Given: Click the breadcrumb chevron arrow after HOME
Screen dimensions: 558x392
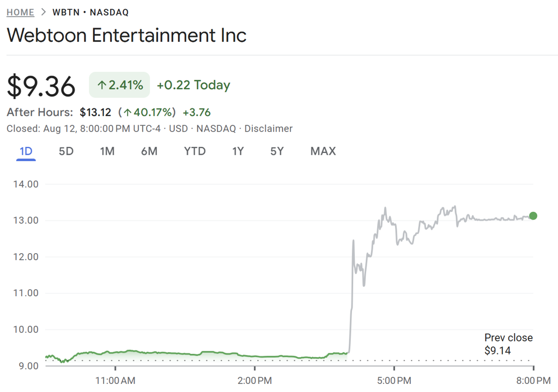Looking at the screenshot, I should 43,12.
